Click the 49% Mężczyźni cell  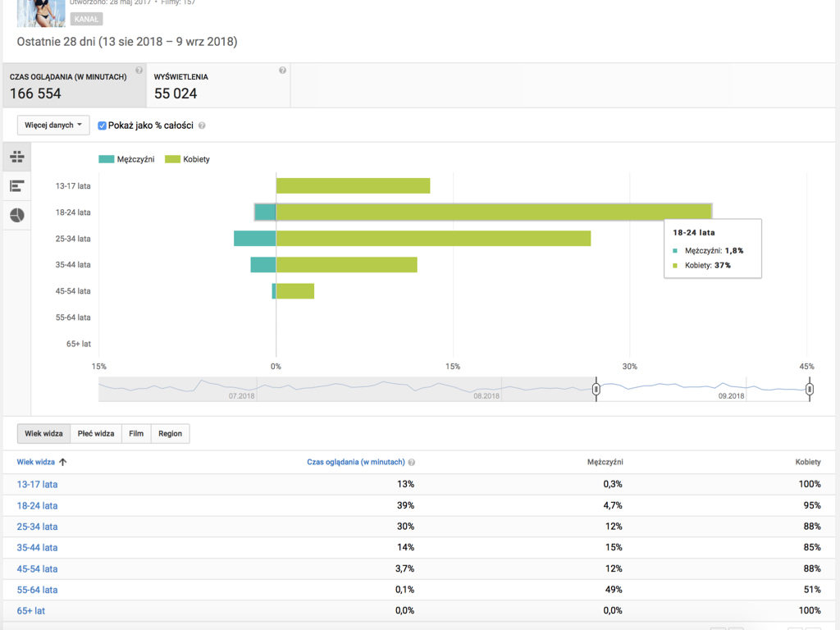(x=614, y=590)
